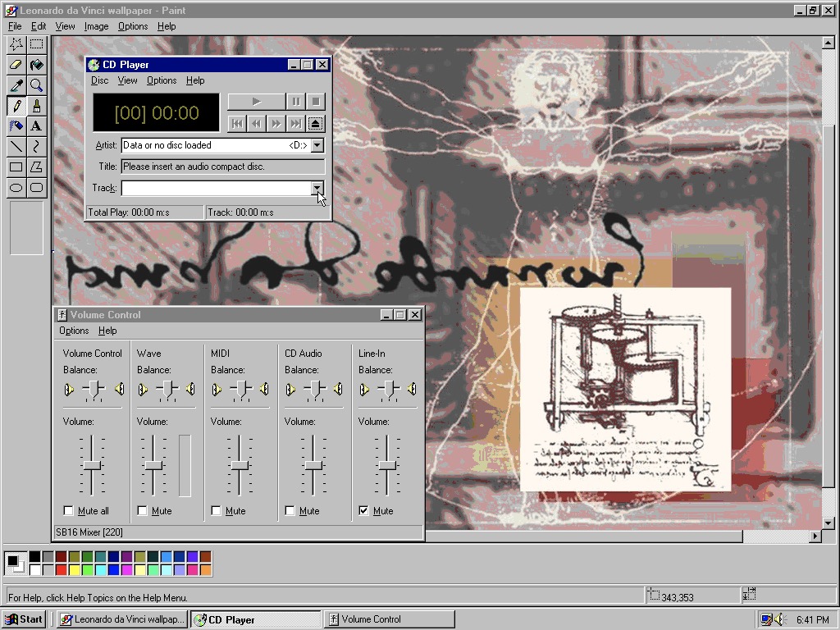Select the straight Line tool
This screenshot has width=840, height=630.
[16, 146]
